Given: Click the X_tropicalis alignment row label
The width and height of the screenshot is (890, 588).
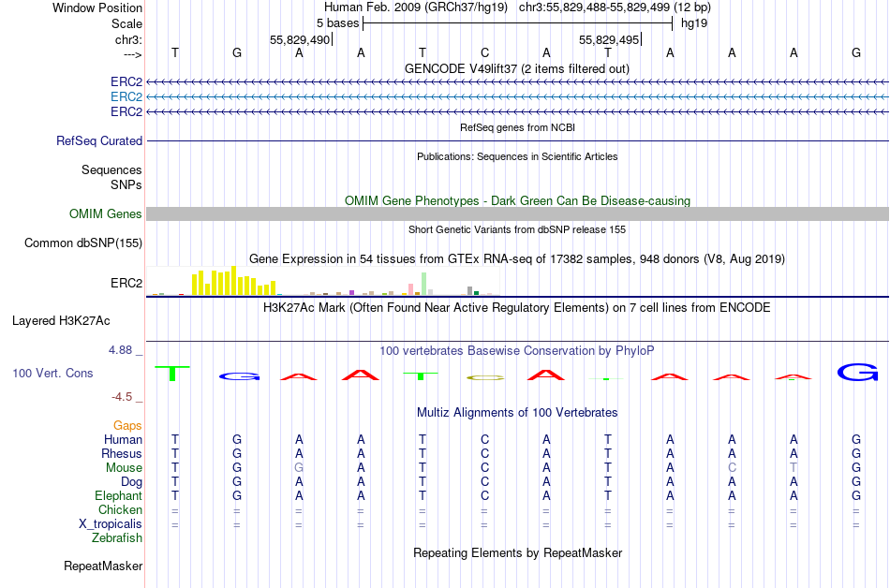Looking at the screenshot, I should click(111, 524).
